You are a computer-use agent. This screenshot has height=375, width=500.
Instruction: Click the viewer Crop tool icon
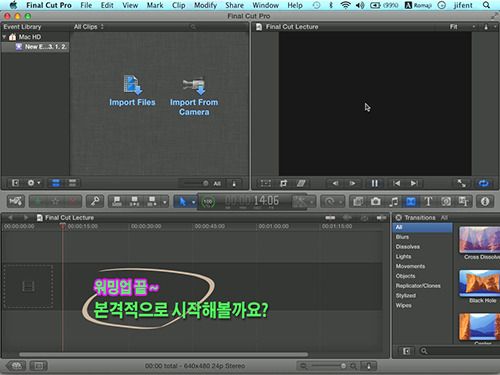284,183
